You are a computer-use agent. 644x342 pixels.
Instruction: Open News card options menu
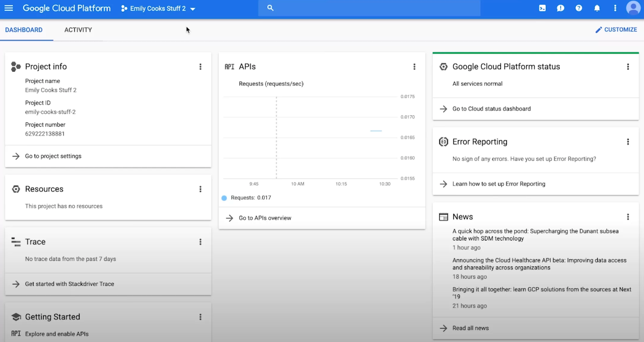(x=628, y=217)
